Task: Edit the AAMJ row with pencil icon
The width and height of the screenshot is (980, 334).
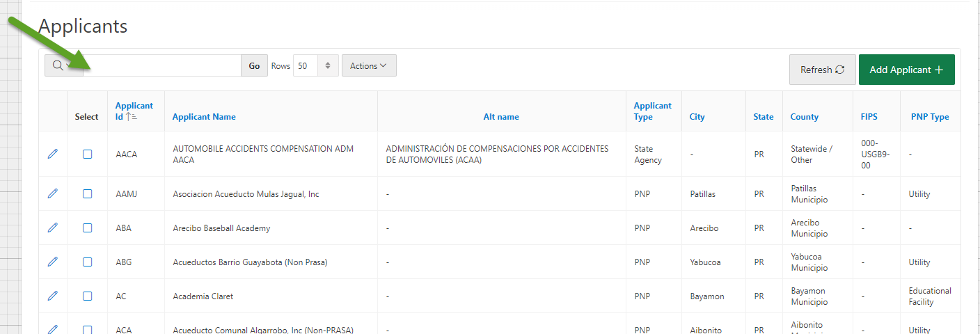Action: [53, 193]
